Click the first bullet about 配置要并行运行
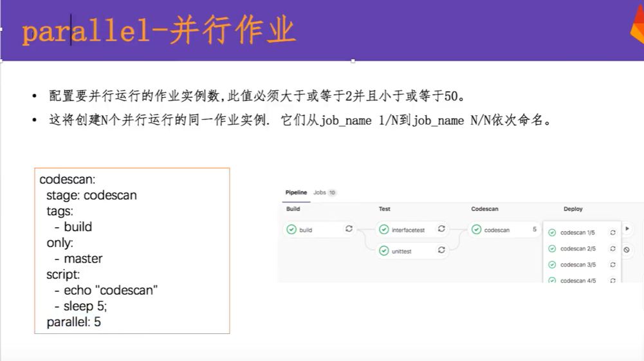This screenshot has width=644, height=361. pos(257,96)
